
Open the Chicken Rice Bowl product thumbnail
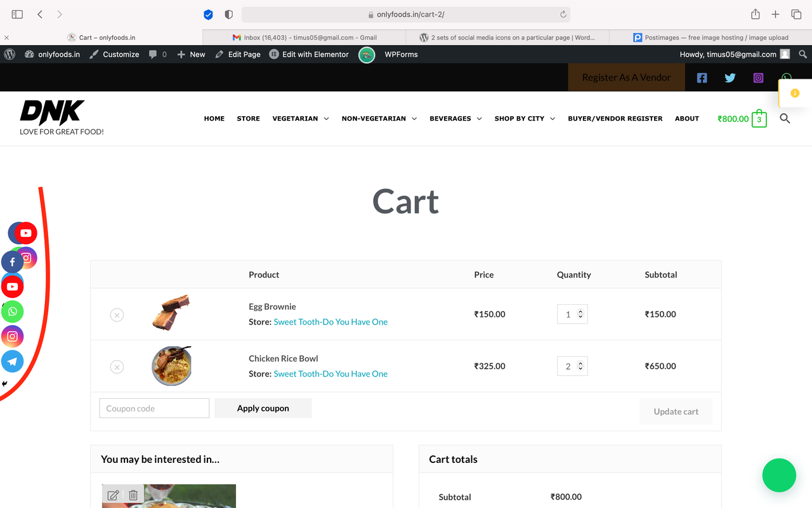[x=171, y=366]
